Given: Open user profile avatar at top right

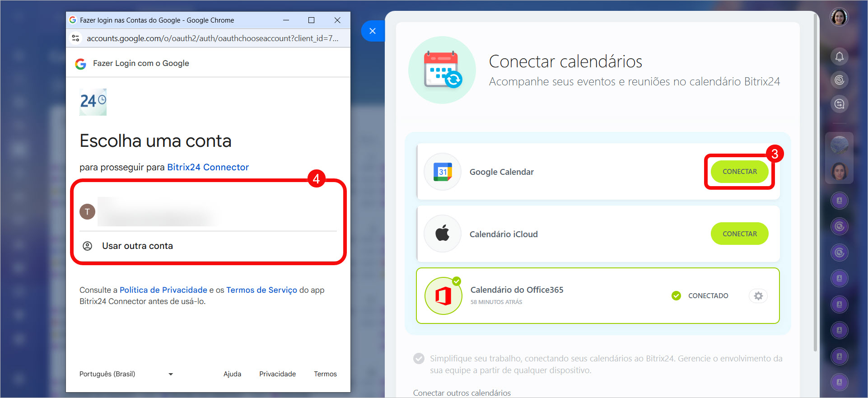Looking at the screenshot, I should 839,17.
